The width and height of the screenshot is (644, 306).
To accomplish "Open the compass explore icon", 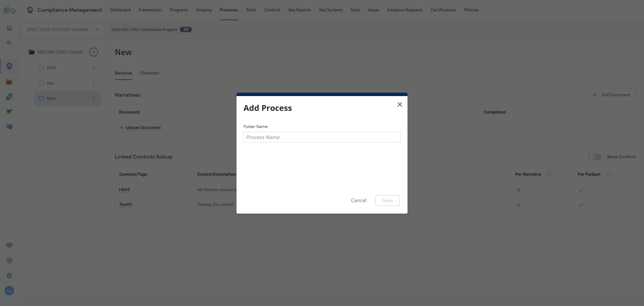I will click(x=9, y=260).
